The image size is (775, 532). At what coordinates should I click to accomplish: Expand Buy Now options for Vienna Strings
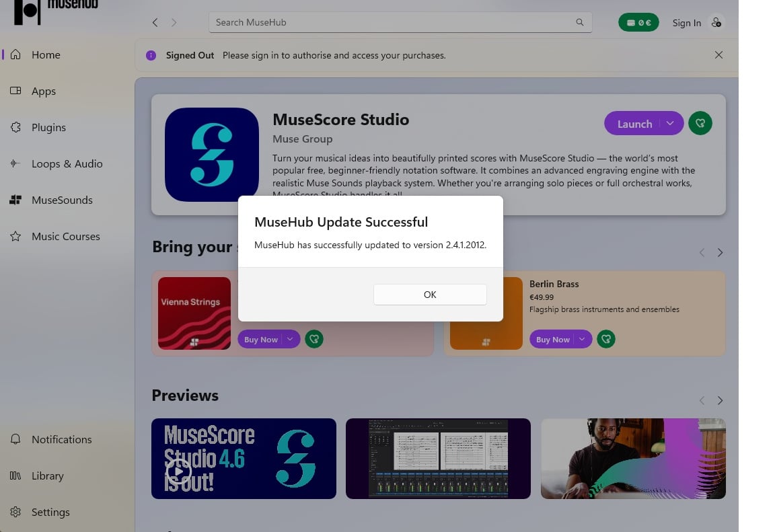click(x=290, y=340)
